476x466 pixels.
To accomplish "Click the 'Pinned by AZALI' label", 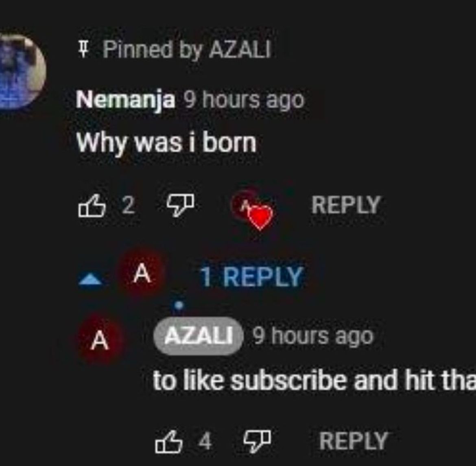I will (186, 50).
